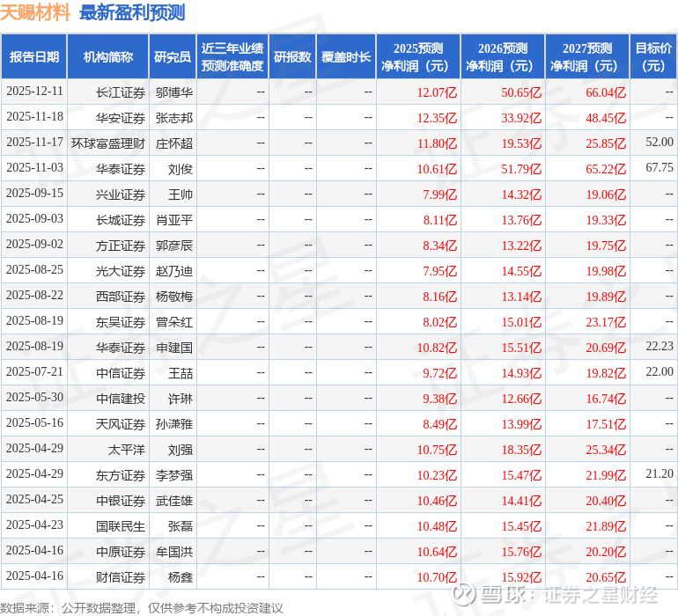The width and height of the screenshot is (678, 616).
Task: Click the 25.34亿 forecast value
Action: [606, 450]
